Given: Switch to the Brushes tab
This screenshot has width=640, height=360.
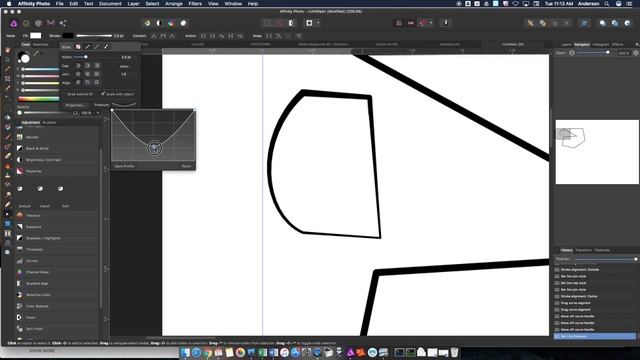Looking at the screenshot, I should (49, 122).
